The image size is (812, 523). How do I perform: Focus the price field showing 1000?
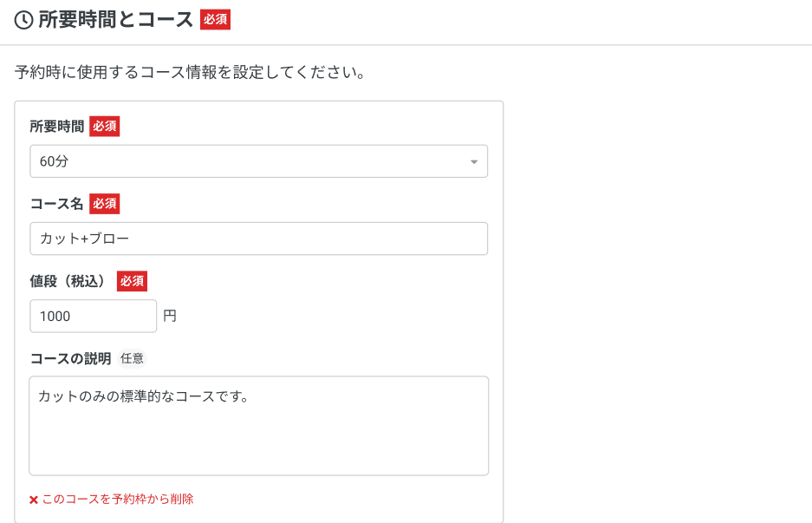(93, 317)
